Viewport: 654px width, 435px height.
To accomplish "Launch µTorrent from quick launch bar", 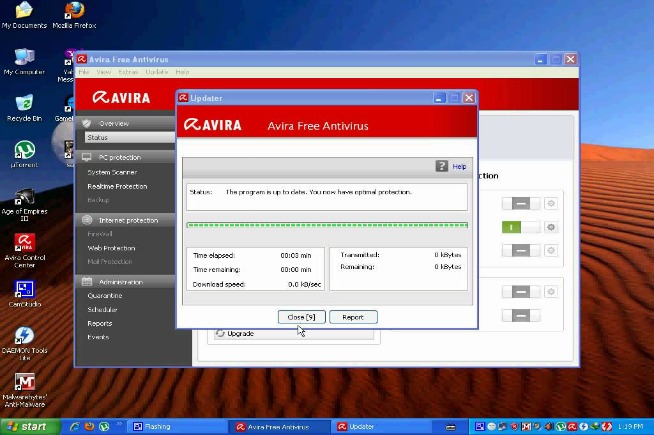I will tap(104, 427).
